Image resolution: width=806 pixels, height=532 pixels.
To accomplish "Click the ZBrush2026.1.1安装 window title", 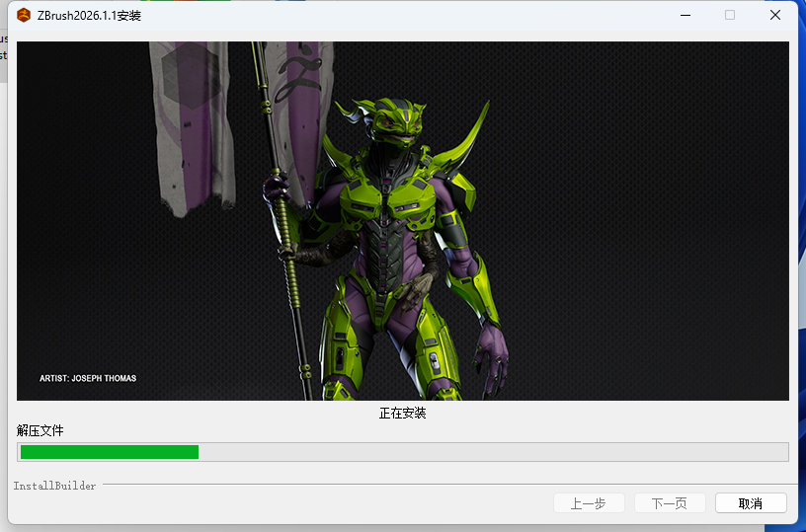I will tap(89, 16).
